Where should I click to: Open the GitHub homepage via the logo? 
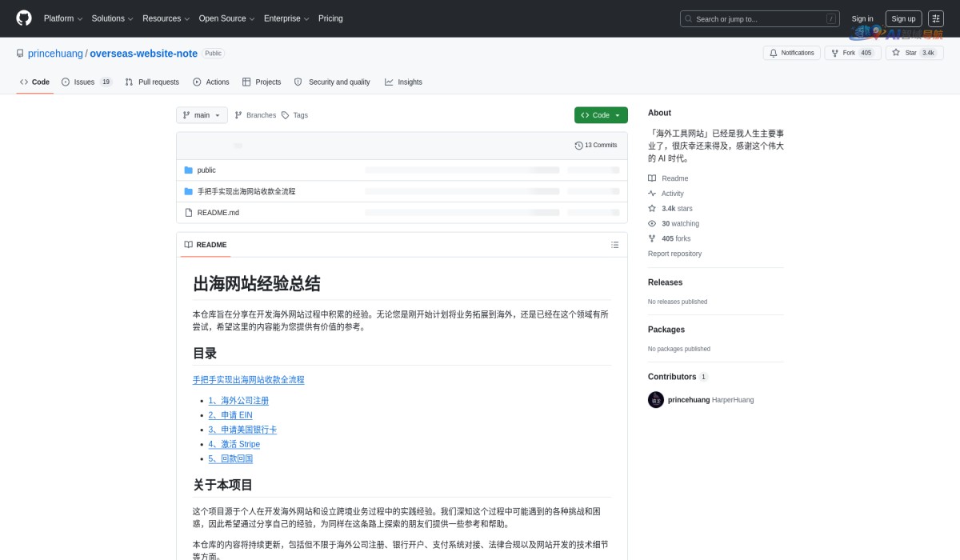click(23, 18)
